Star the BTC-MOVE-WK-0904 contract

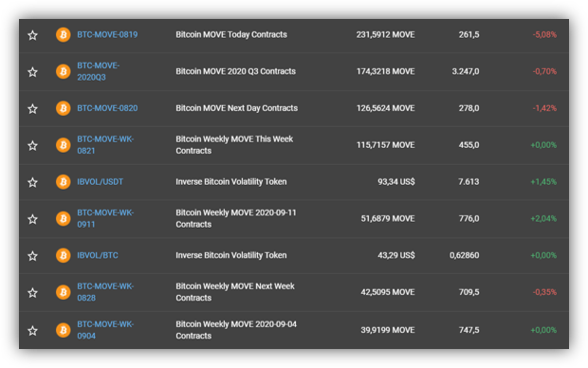(32, 330)
